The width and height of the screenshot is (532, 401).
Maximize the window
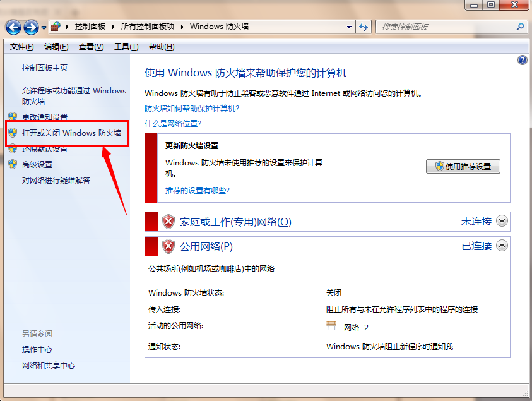coord(490,5)
